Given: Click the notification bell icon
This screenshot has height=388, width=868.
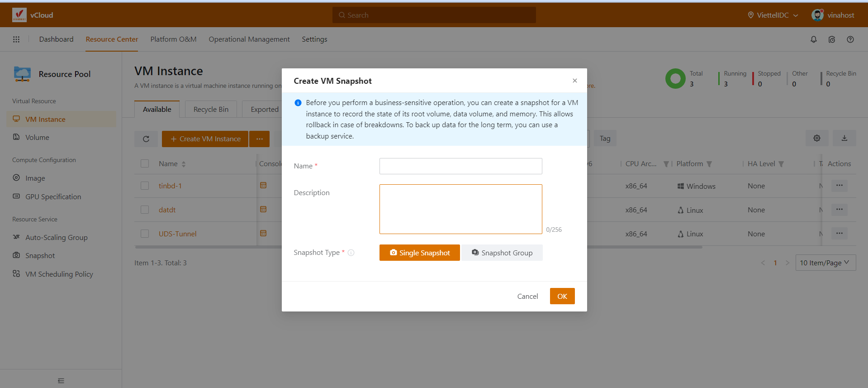Looking at the screenshot, I should click(x=813, y=39).
